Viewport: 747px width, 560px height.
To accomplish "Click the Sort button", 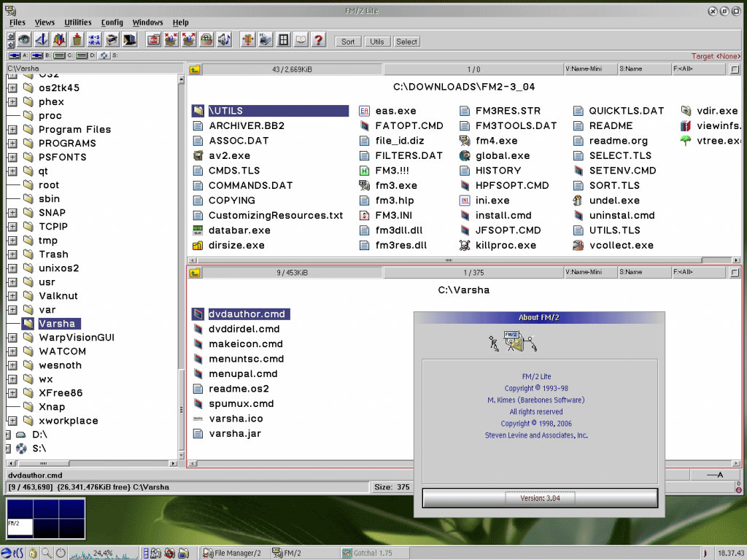I will coord(348,42).
